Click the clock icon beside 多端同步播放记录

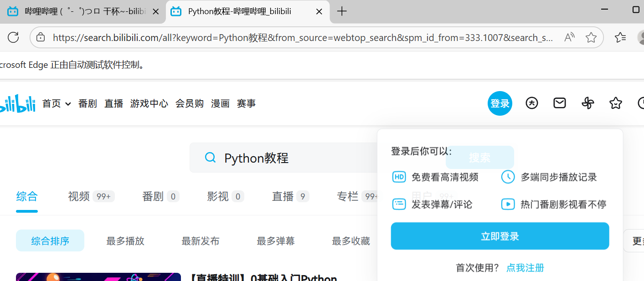point(508,177)
